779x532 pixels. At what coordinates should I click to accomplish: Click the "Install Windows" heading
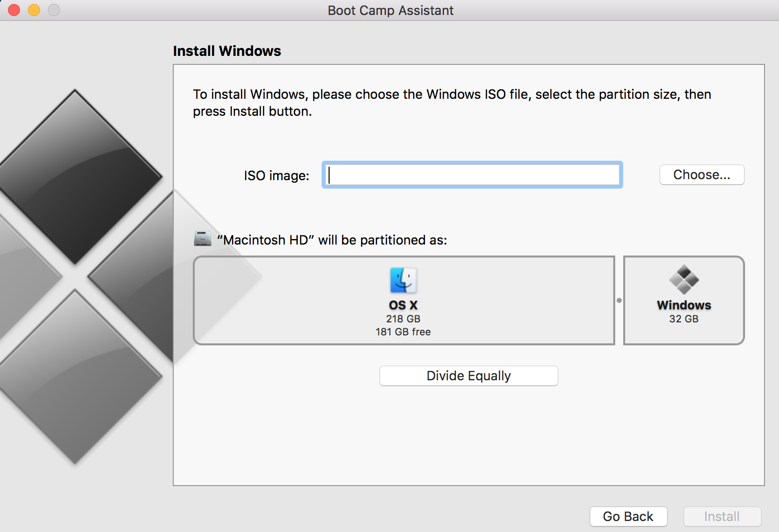[x=227, y=51]
